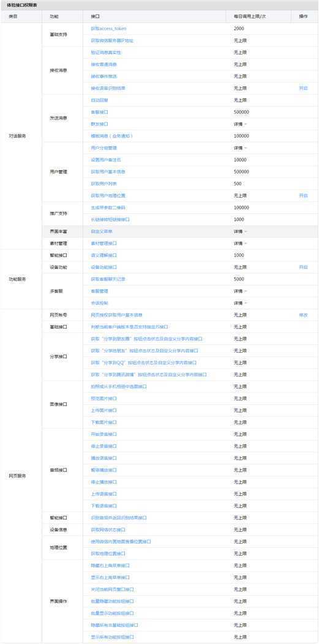Viewport: 319px width, 644px height.
Task: Open the 素材管理接口 link
Action: pyautogui.click(x=103, y=244)
